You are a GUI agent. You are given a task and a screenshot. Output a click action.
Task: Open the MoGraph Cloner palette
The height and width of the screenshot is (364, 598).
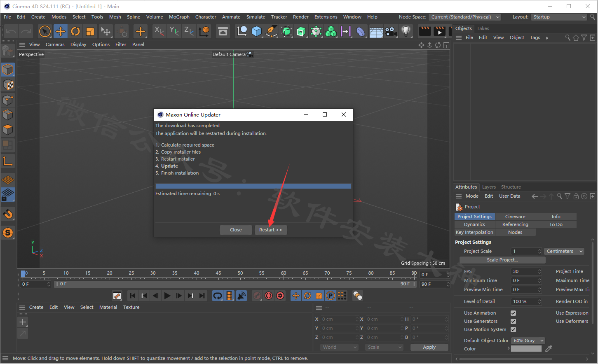tap(331, 31)
